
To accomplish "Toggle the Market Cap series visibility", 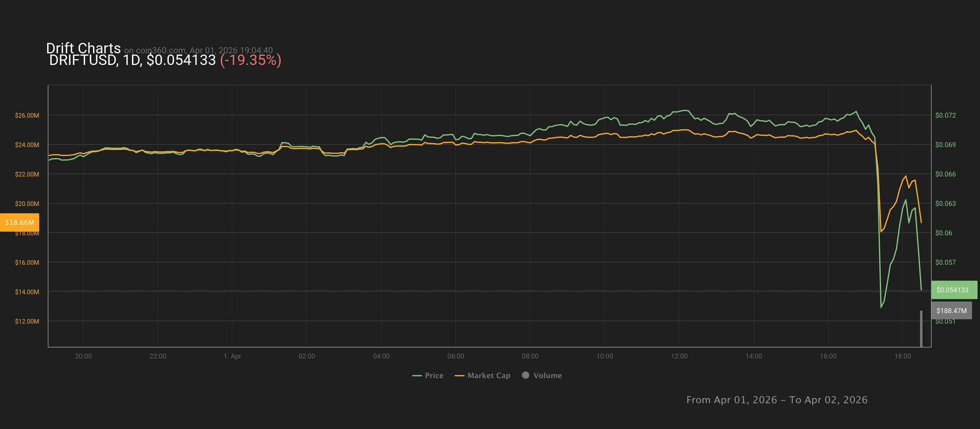I will point(489,375).
